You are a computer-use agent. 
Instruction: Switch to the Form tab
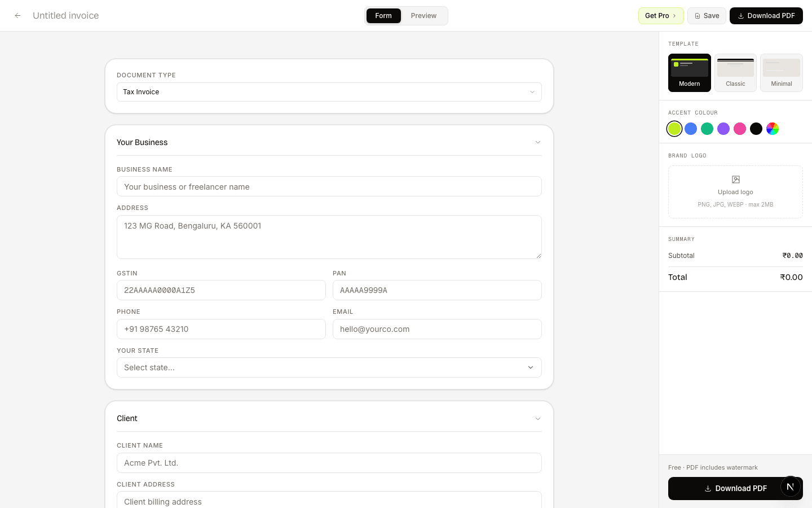[x=383, y=16]
